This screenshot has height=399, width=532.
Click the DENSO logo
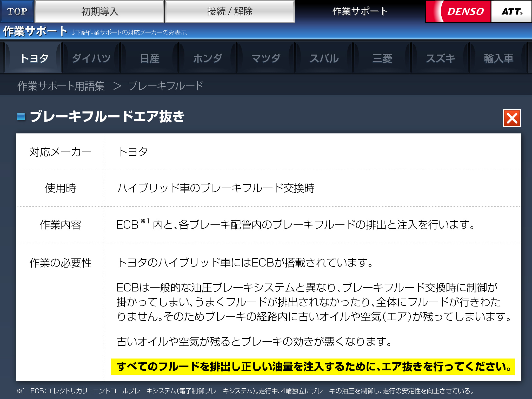[459, 11]
